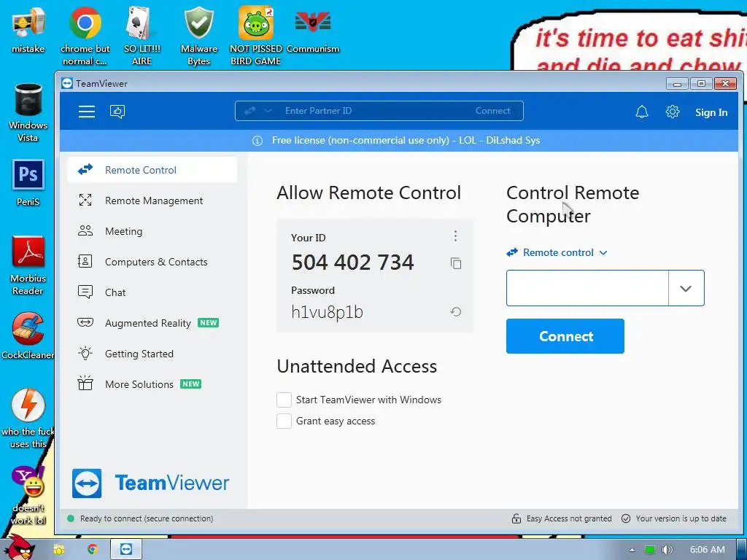Viewport: 747px width, 560px height.
Task: Copy Your ID to clipboard
Action: point(455,263)
